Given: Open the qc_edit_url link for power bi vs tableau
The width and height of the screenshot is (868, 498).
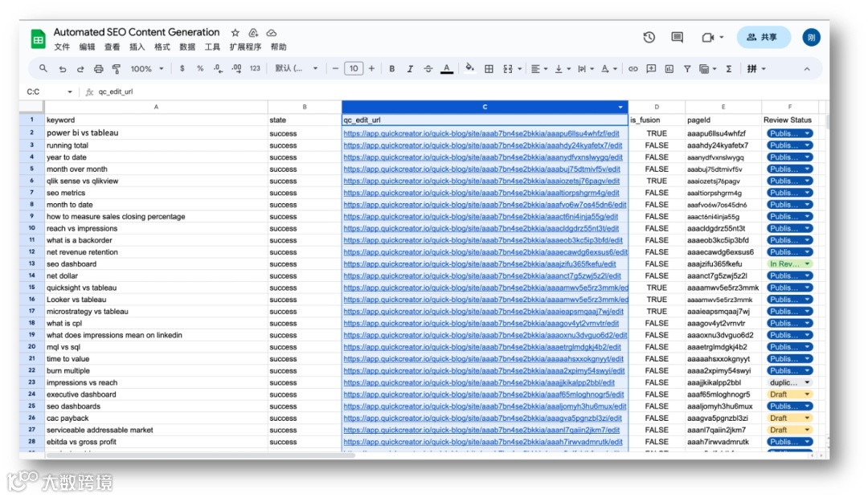Looking at the screenshot, I should pos(481,133).
